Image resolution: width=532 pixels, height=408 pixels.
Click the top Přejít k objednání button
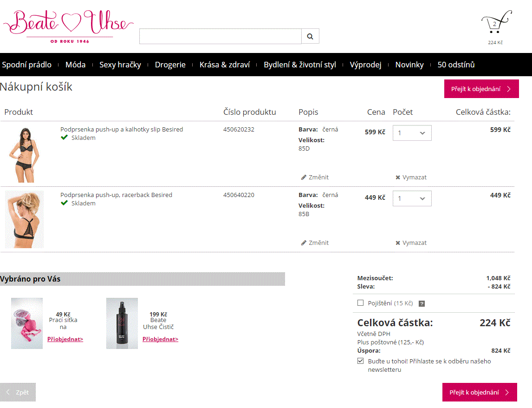[481, 89]
